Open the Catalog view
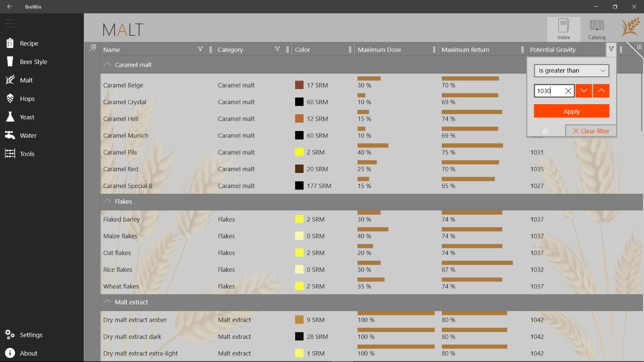The width and height of the screenshot is (644, 362). click(596, 29)
